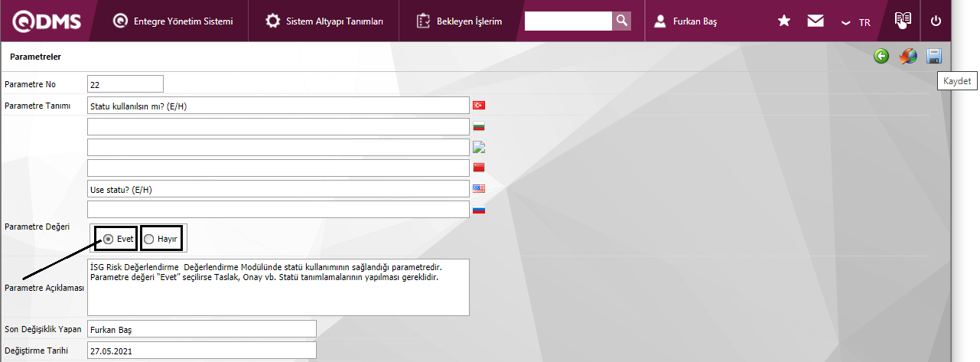Click the Son Değişiklik Yapan field
This screenshot has width=980, height=362.
[201, 329]
